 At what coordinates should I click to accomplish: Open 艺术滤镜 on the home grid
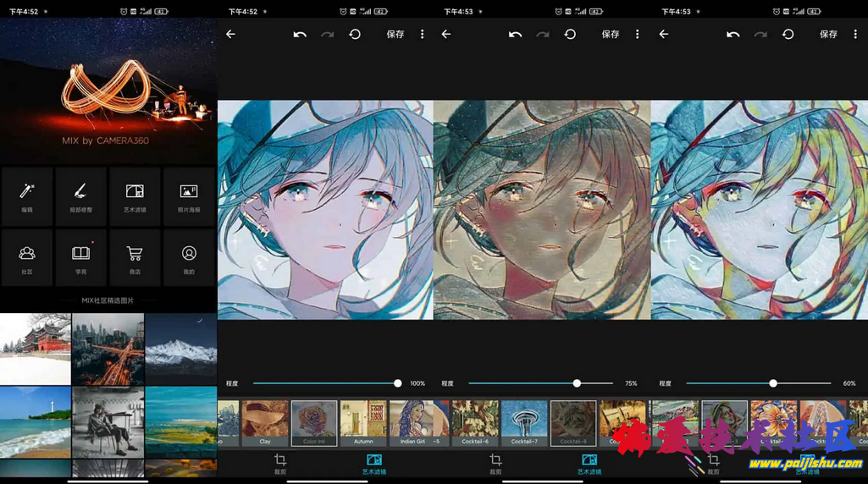135,195
